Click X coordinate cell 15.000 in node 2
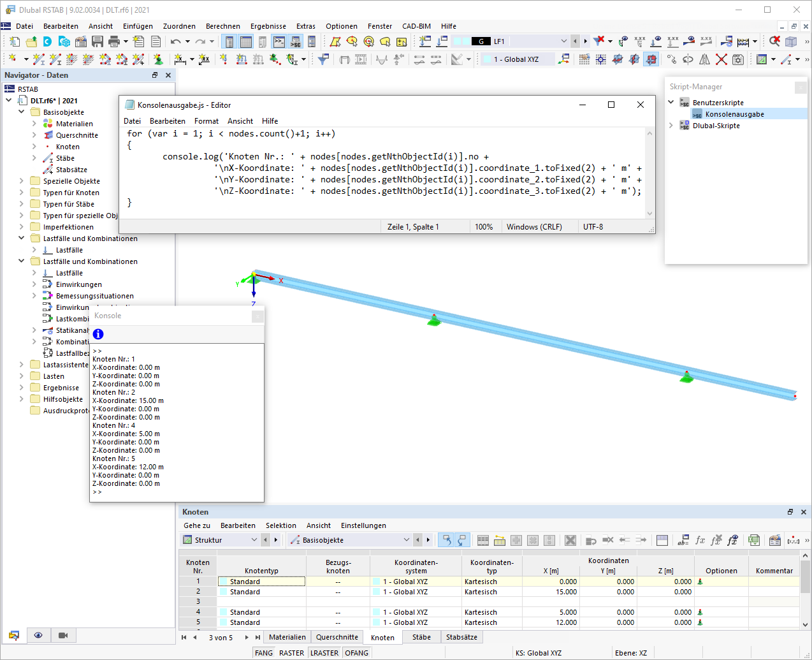The height and width of the screenshot is (660, 812). (x=551, y=592)
